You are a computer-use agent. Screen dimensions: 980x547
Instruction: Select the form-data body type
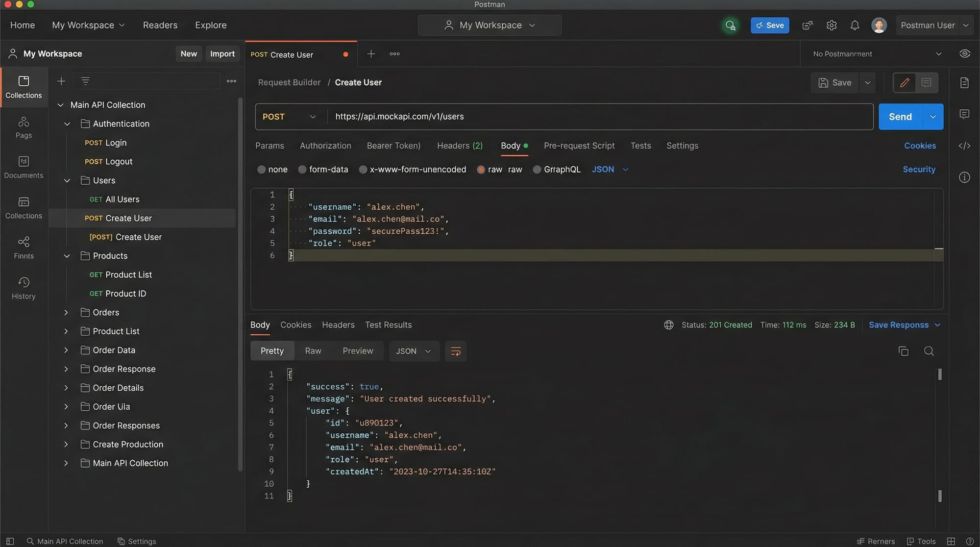[302, 169]
